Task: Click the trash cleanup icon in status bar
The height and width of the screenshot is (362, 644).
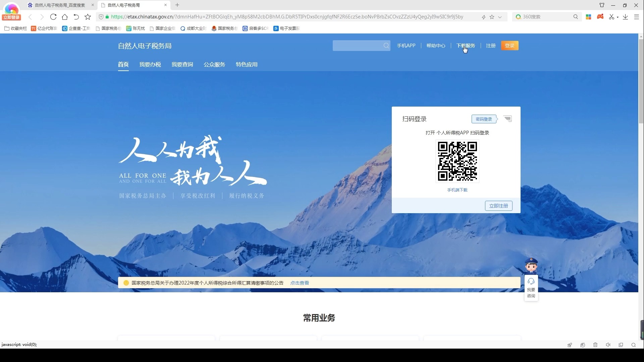Action: pyautogui.click(x=595, y=345)
